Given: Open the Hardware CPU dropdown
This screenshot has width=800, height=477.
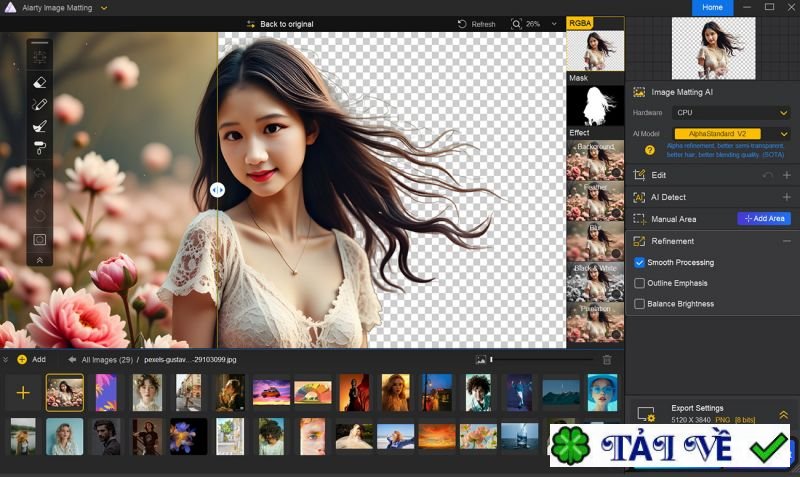Looking at the screenshot, I should [x=731, y=113].
